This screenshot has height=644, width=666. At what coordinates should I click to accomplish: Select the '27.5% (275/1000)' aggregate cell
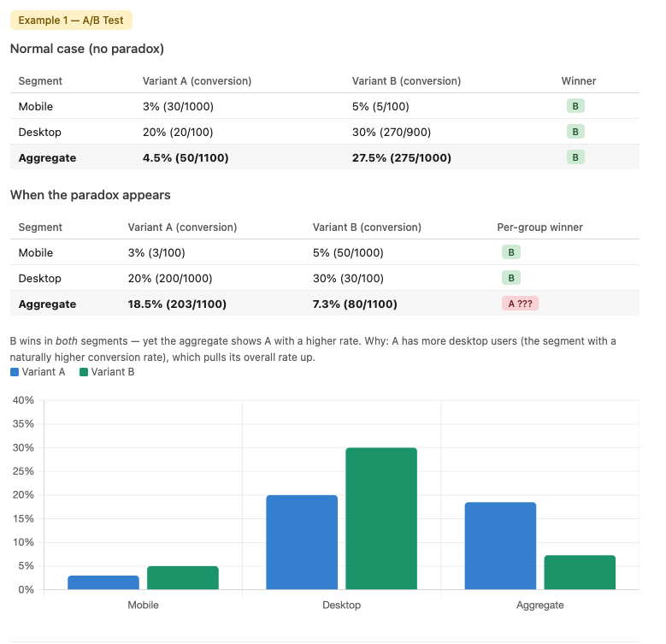click(x=401, y=157)
